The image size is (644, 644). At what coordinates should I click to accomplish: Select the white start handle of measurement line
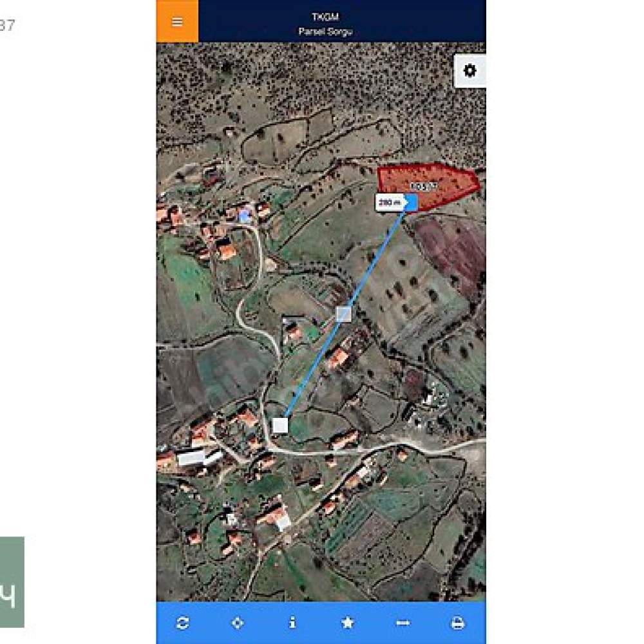pos(281,426)
